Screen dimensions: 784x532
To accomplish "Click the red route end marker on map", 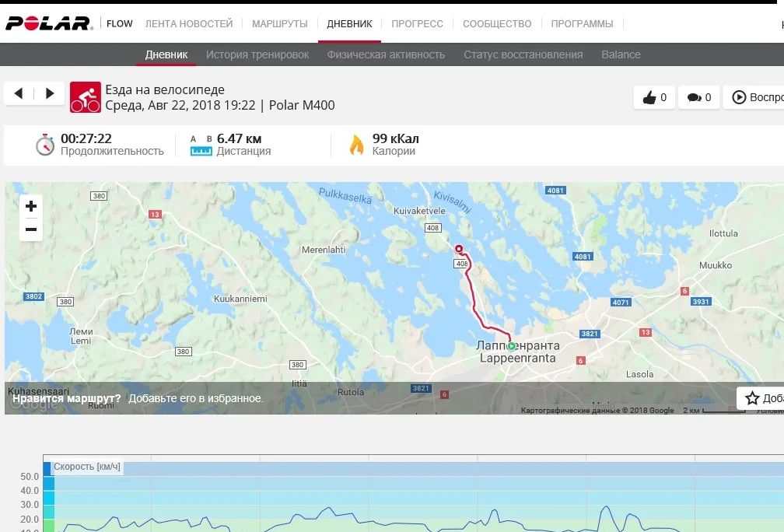I will (x=459, y=249).
